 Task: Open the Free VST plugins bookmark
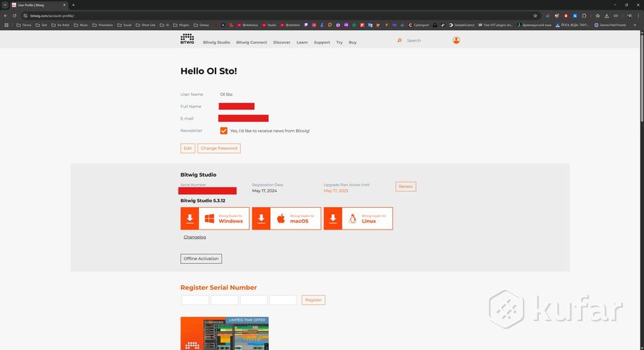496,25
